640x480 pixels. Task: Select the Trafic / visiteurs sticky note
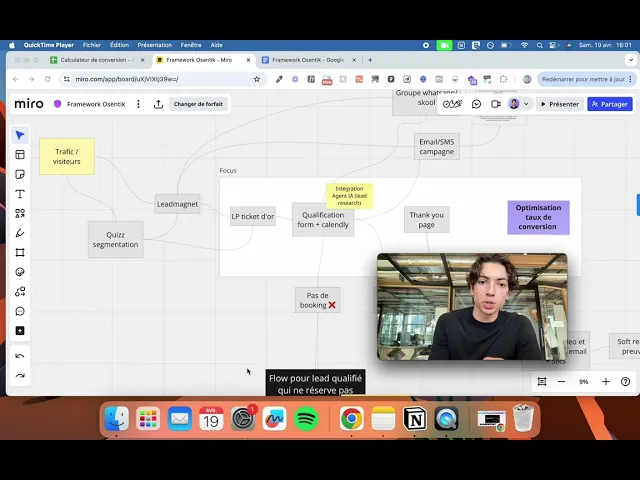[67, 156]
